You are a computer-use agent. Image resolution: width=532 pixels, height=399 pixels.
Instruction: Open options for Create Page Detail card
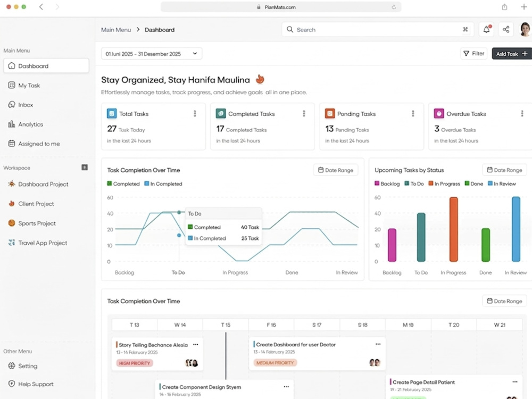(515, 381)
